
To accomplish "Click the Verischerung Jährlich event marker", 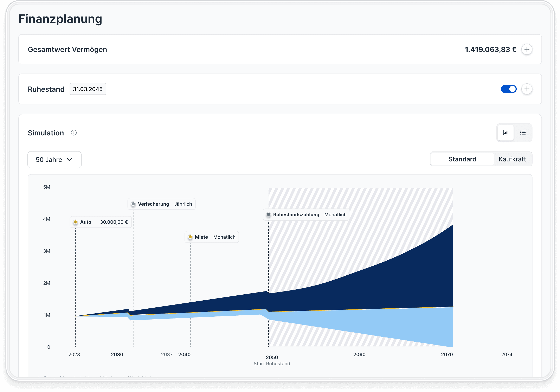I will pos(161,204).
